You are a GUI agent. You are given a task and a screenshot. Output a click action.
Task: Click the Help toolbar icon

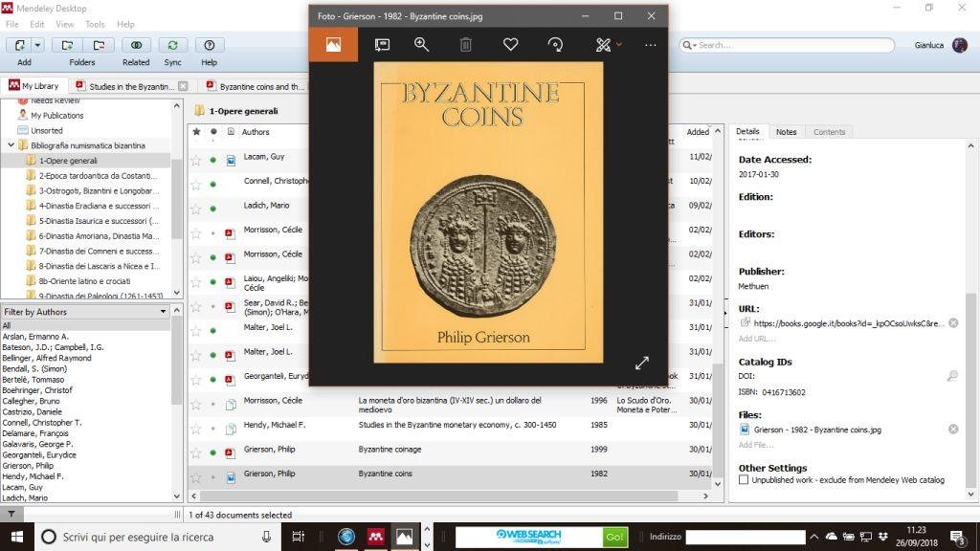tap(210, 45)
